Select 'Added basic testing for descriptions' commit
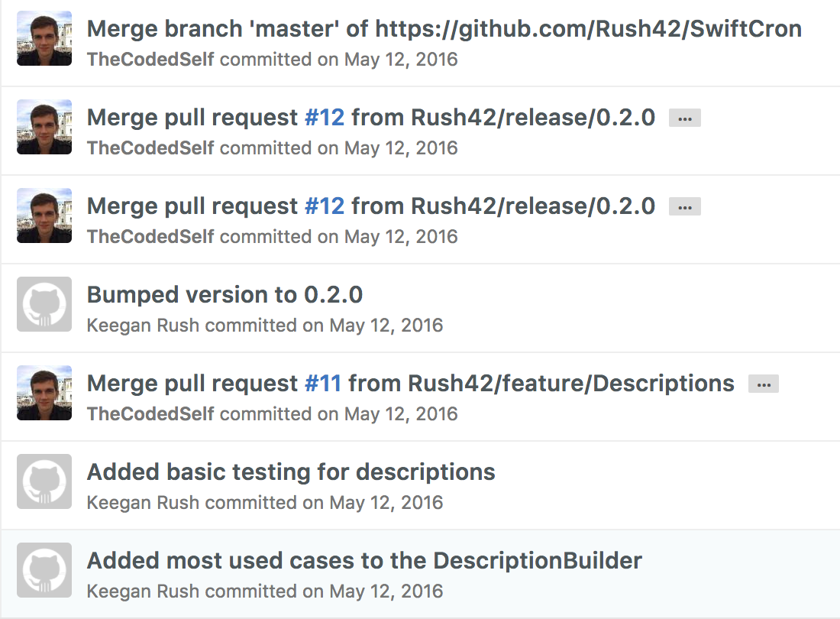Screen dimensions: 840x619 pos(291,472)
